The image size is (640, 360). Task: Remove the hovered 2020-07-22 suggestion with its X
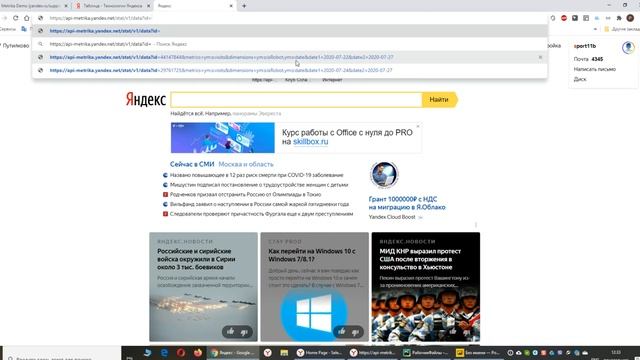pos(540,57)
